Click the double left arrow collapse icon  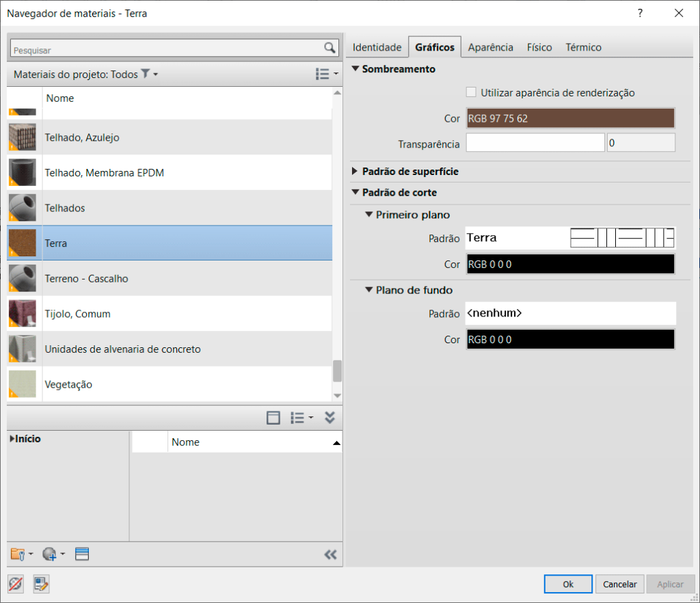click(330, 554)
